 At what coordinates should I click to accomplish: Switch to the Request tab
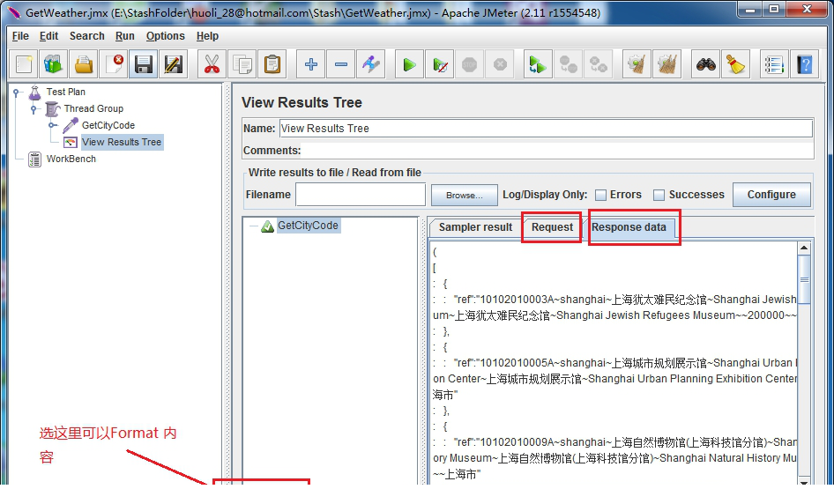tap(552, 227)
